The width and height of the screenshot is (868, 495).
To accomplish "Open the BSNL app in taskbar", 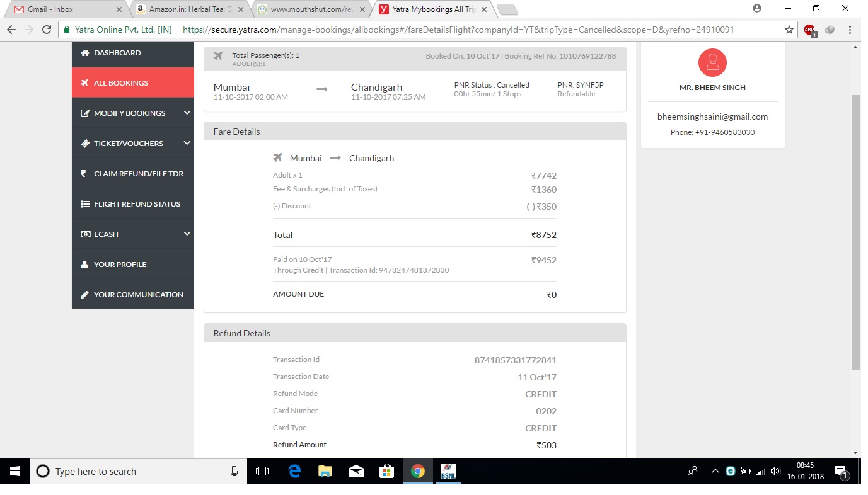I will (448, 471).
